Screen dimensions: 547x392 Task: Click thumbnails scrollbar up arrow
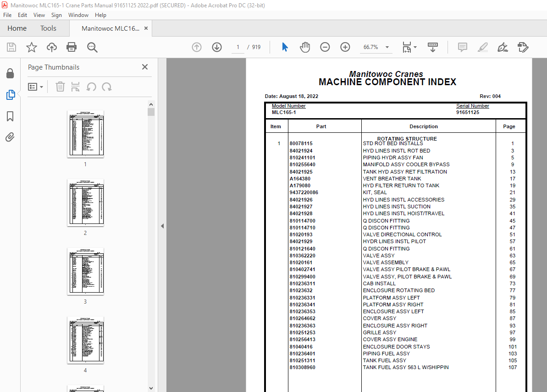coord(151,104)
